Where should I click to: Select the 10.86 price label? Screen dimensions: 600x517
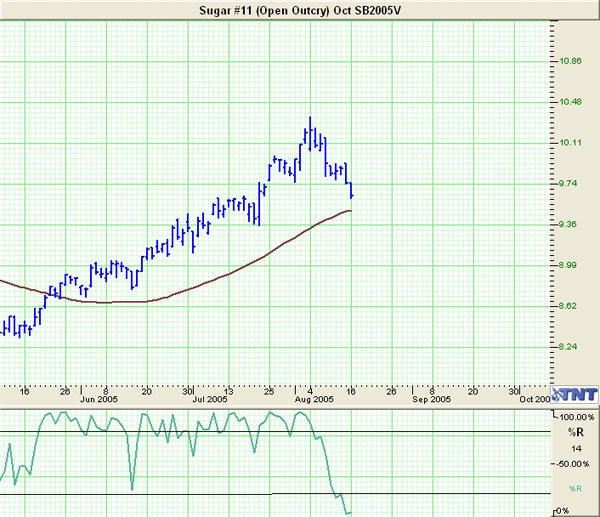point(571,61)
